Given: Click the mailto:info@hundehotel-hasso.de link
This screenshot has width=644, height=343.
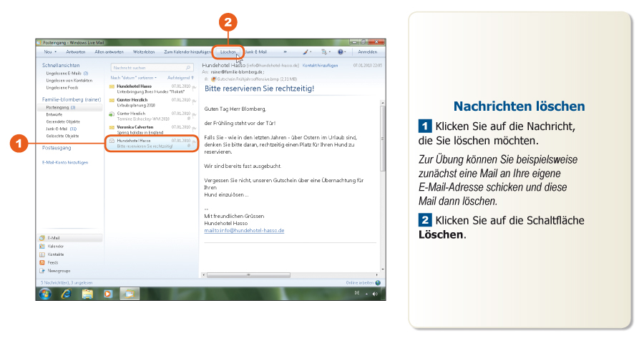Looking at the screenshot, I should pos(244,231).
